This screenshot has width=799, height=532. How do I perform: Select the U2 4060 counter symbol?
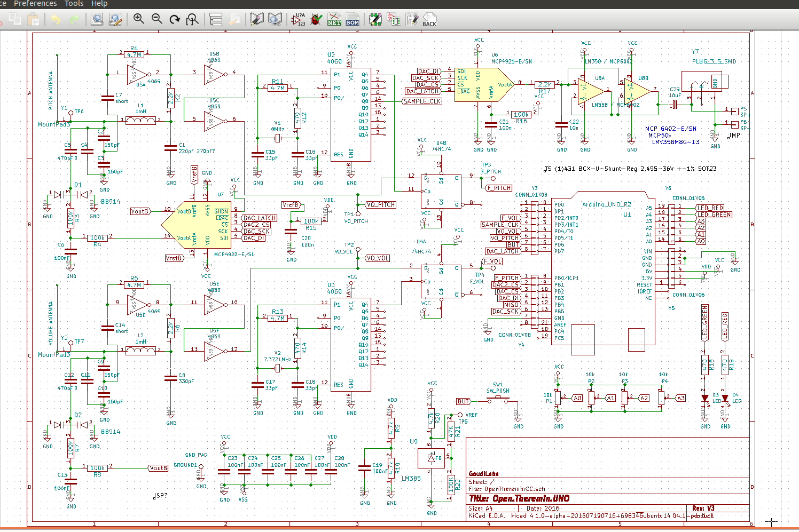tap(351, 114)
